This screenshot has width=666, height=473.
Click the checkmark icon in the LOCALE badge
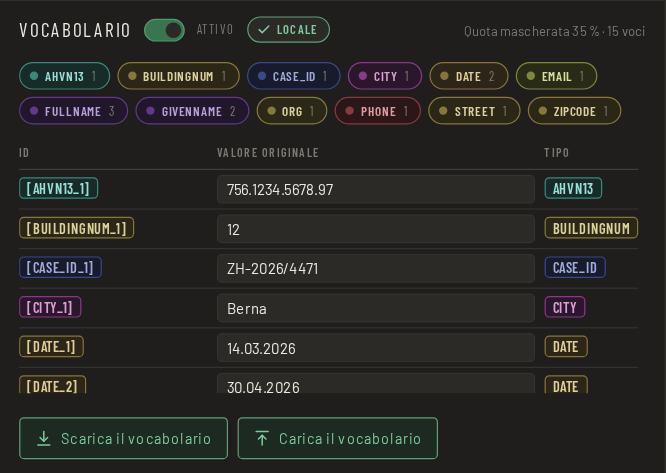coord(264,29)
